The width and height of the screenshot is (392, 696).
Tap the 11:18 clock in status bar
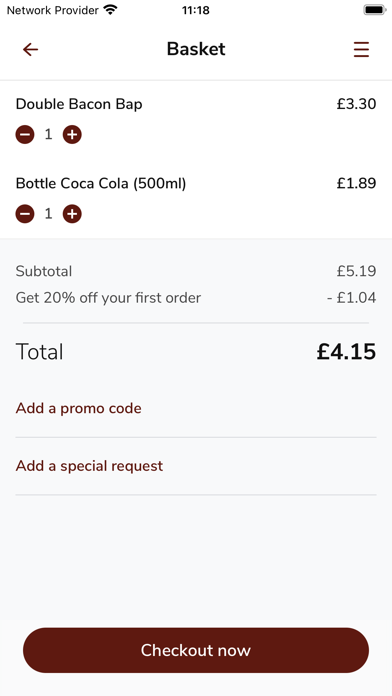coord(196,10)
